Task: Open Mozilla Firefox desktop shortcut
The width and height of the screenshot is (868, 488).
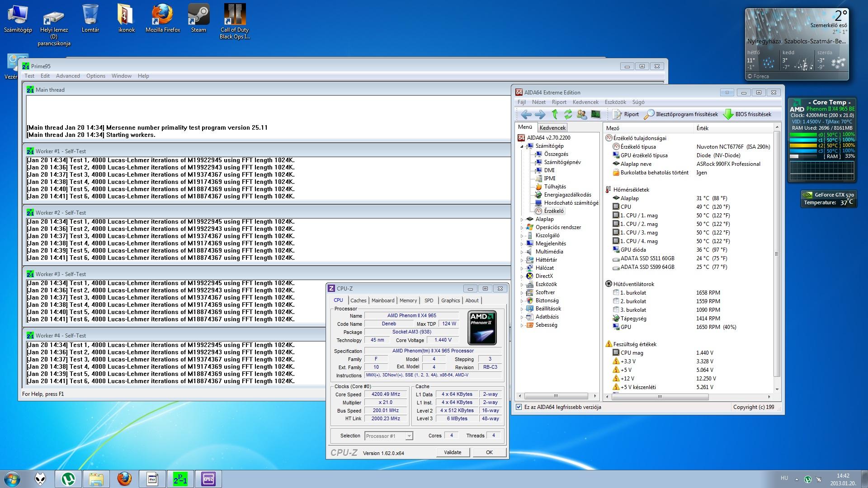Action: click(163, 19)
